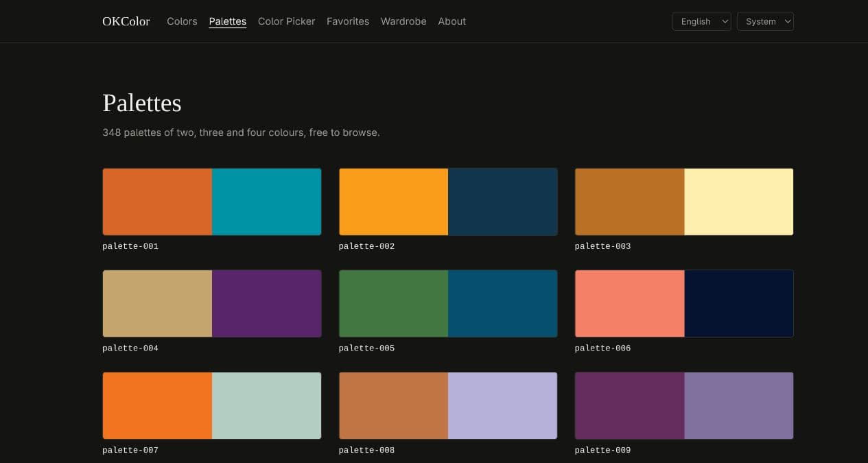
Task: Open the palette-005 label
Action: point(367,348)
